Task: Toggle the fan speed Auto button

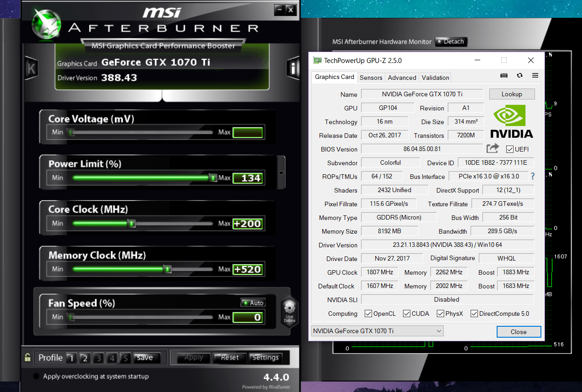Action: point(253,303)
